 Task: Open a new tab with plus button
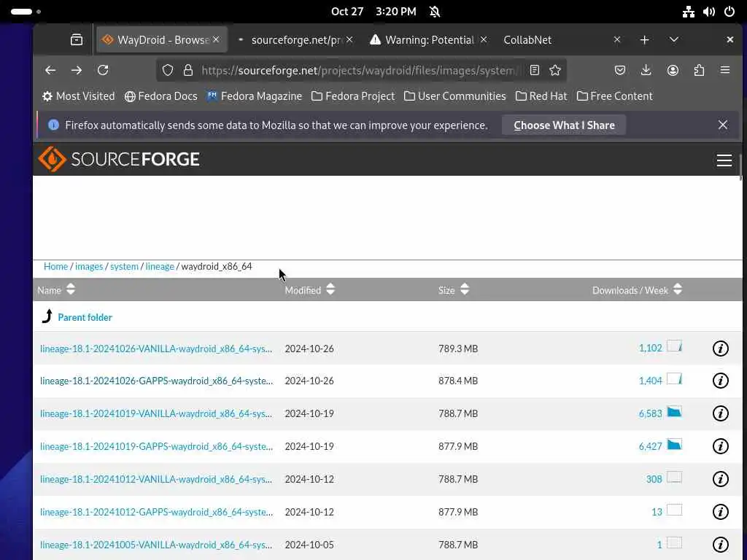pyautogui.click(x=645, y=40)
